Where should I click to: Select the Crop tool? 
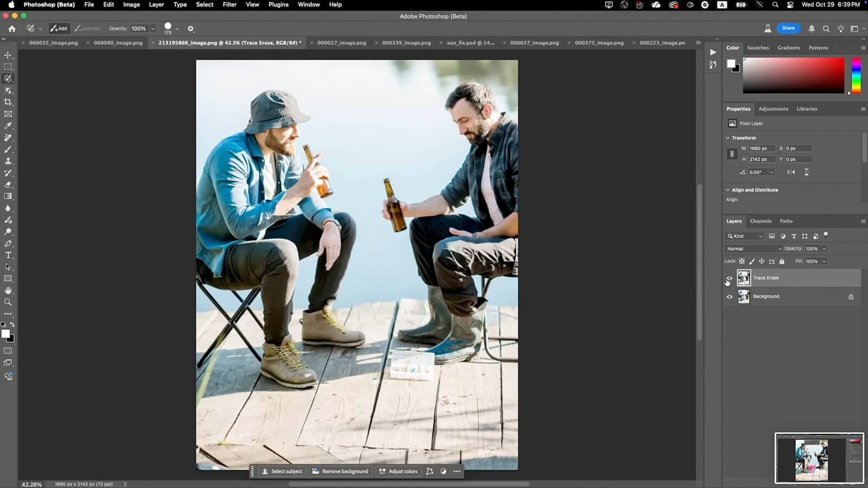click(x=8, y=102)
